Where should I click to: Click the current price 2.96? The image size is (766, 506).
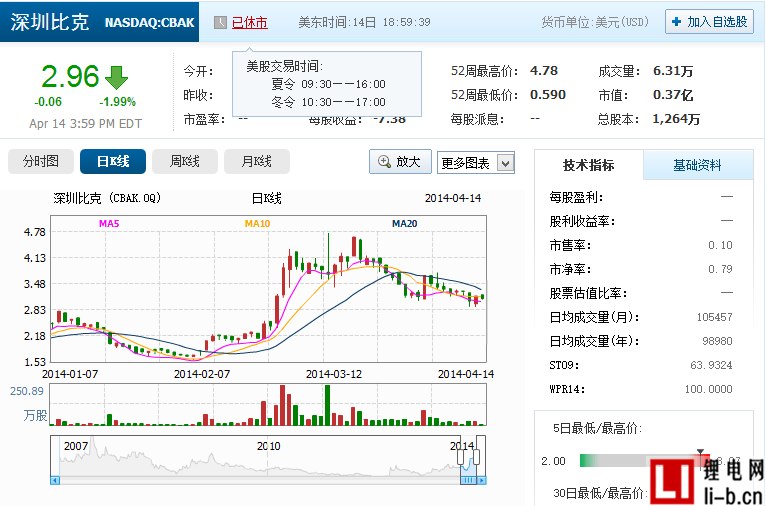pos(70,77)
